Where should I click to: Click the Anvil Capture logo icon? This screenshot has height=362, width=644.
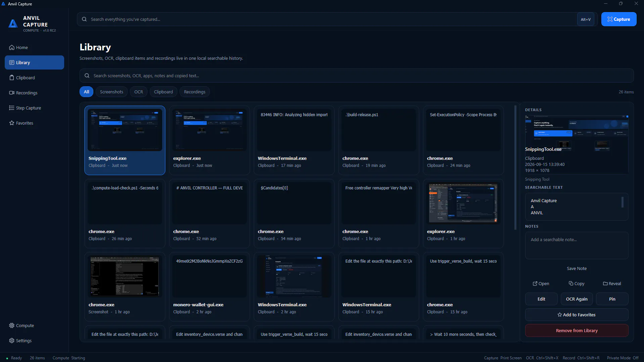pyautogui.click(x=13, y=24)
